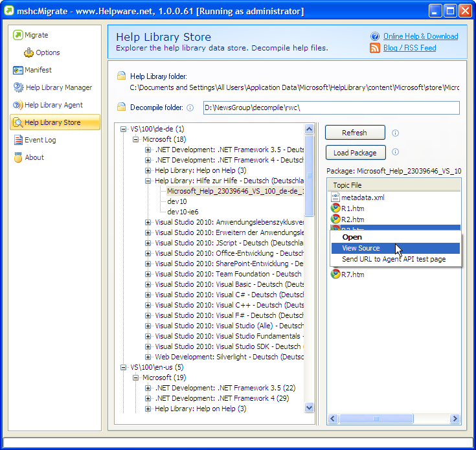Click the tree scrollbar up arrow
This screenshot has height=450, width=476.
tap(309, 129)
